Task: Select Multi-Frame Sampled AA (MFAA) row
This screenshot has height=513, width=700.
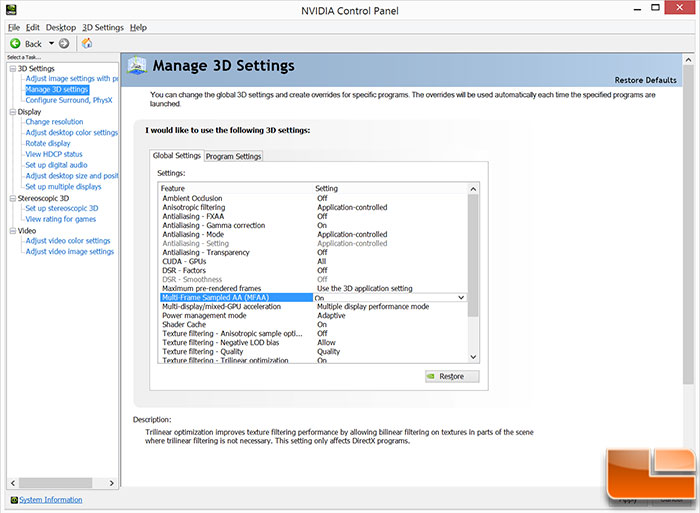Action: tap(314, 297)
